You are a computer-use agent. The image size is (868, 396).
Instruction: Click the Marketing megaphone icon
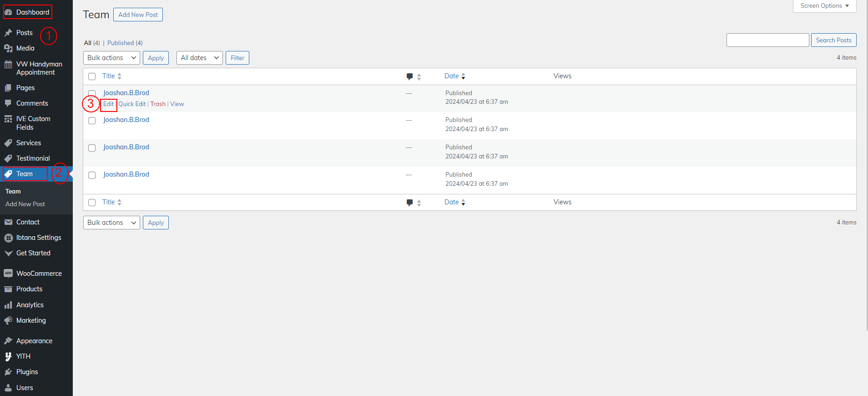[x=8, y=320]
